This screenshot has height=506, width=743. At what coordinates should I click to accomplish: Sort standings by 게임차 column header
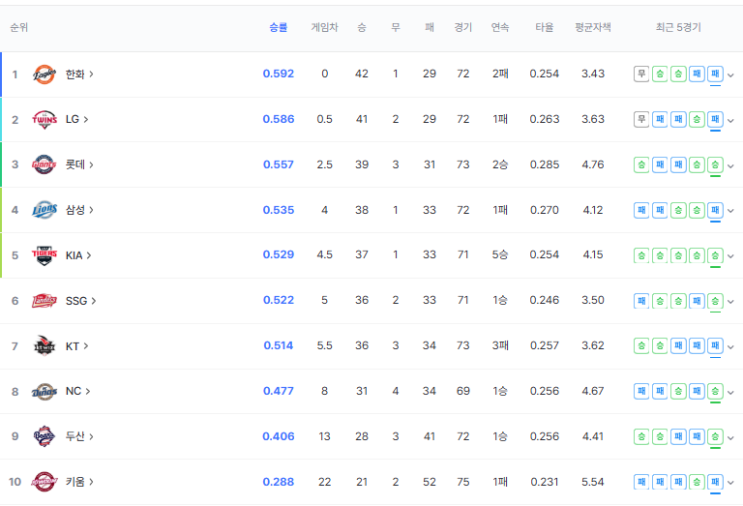click(x=325, y=27)
